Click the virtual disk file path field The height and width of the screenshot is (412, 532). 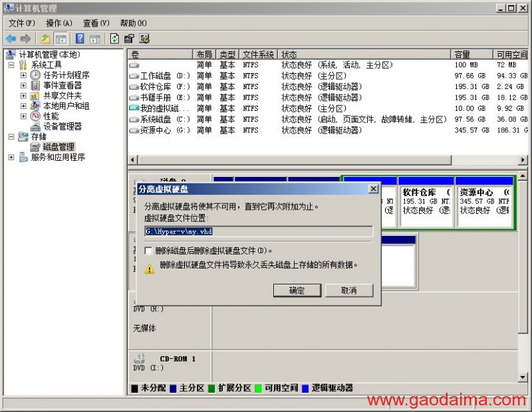coord(258,231)
